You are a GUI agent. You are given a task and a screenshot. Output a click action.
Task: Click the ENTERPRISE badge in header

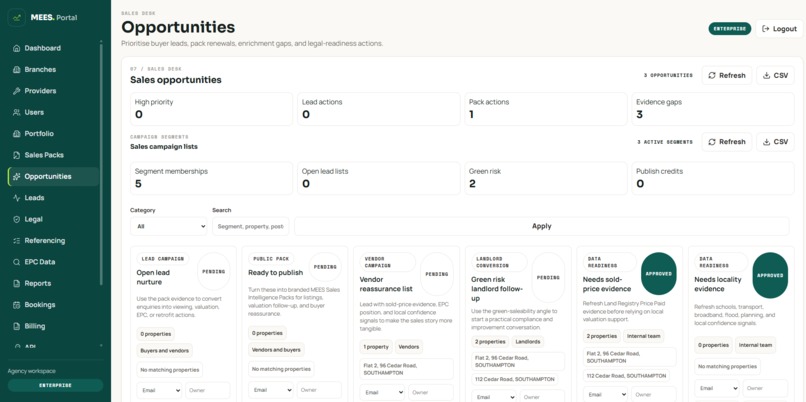pos(729,29)
